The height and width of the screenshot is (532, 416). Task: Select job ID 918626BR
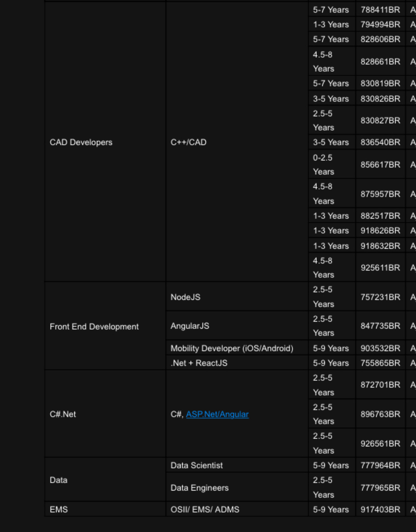tap(380, 230)
